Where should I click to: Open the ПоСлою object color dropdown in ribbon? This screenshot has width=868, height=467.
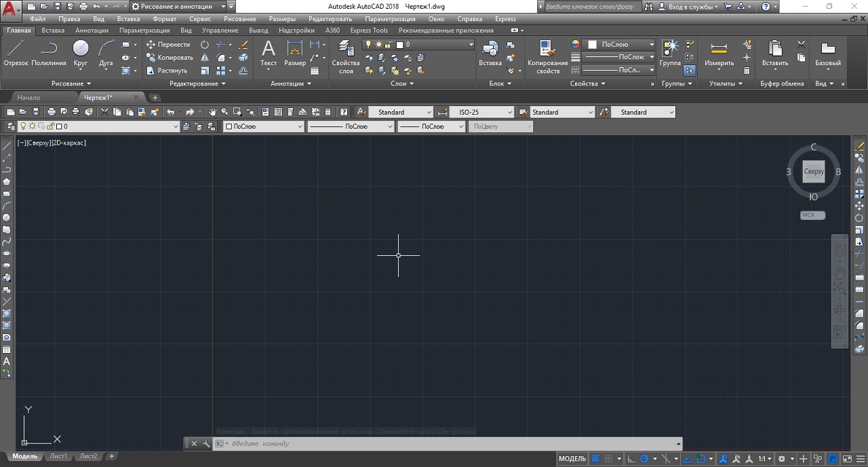click(x=619, y=44)
